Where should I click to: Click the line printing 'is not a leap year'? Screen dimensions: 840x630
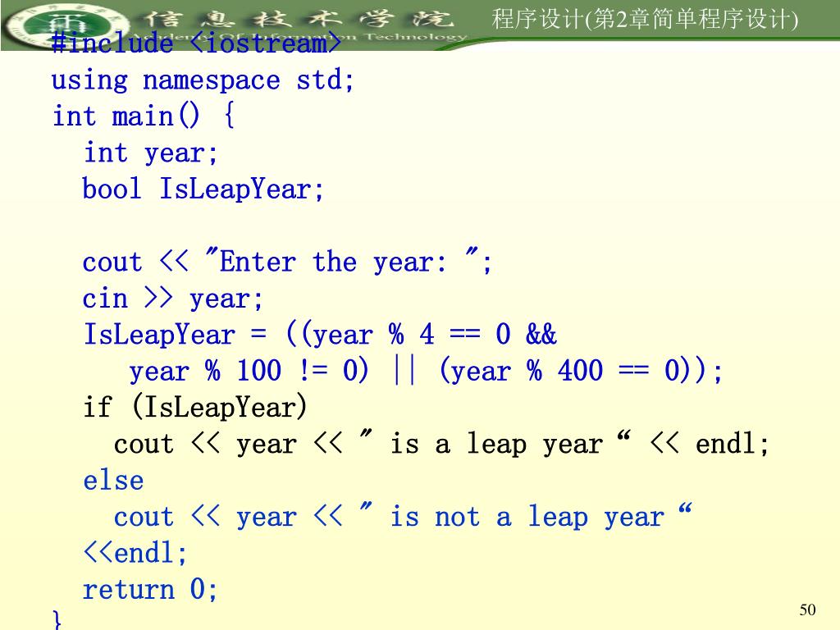click(x=403, y=517)
